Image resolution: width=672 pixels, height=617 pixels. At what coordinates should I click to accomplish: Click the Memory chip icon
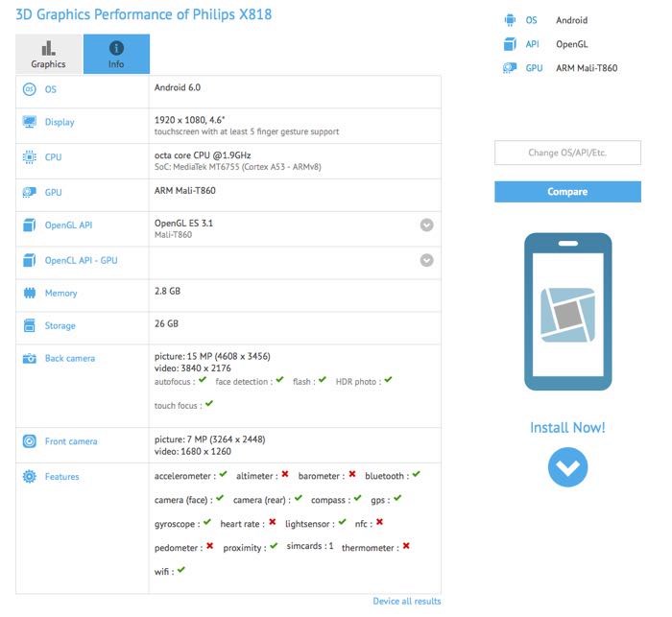tap(30, 293)
